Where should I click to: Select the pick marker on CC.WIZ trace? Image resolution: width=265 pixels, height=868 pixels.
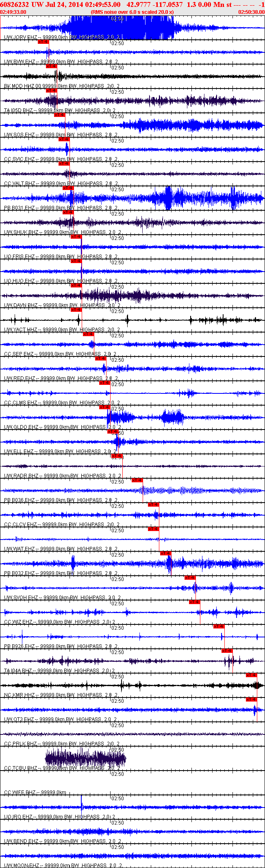point(194,602)
